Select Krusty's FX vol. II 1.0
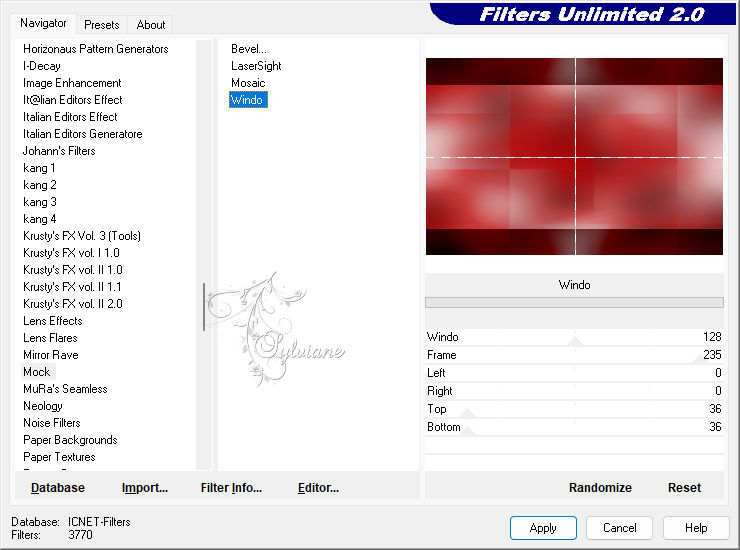 (x=73, y=270)
